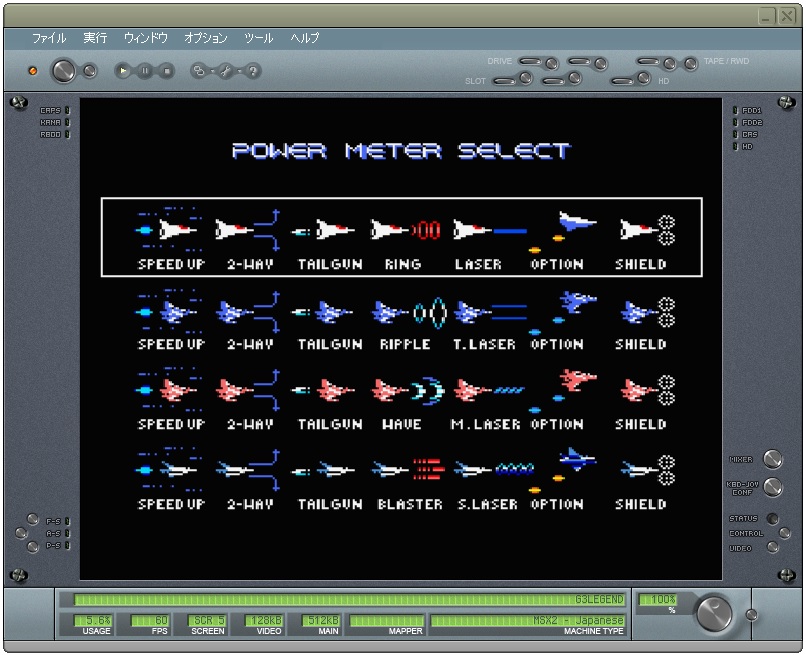
Task: Click the FDD1 activity indicator
Action: [735, 111]
